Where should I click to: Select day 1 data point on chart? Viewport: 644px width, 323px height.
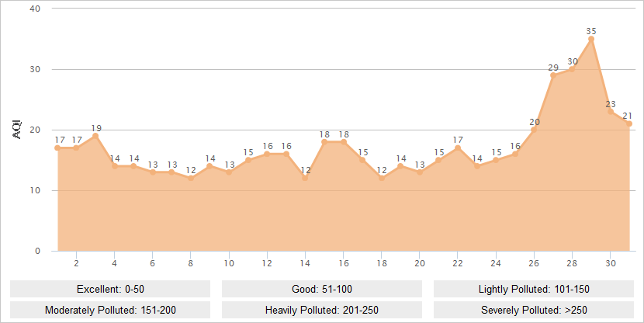(57, 148)
